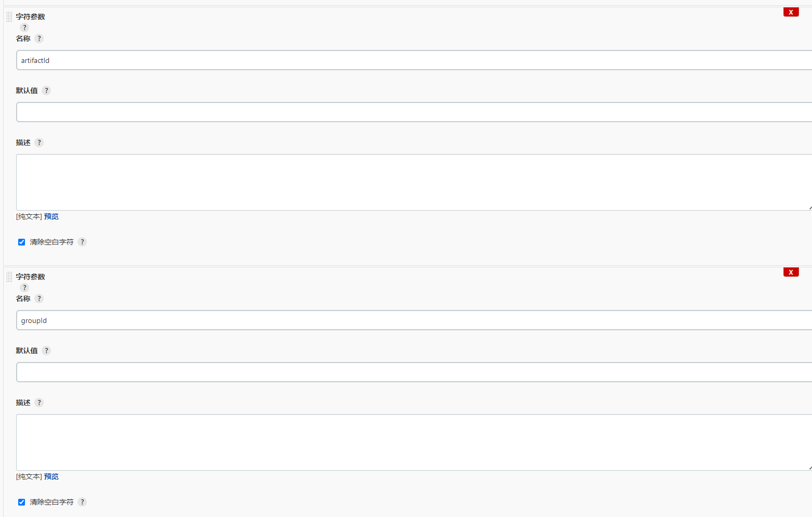This screenshot has width=812, height=517.
Task: Click the description textarea for artifactId
Action: tap(414, 182)
